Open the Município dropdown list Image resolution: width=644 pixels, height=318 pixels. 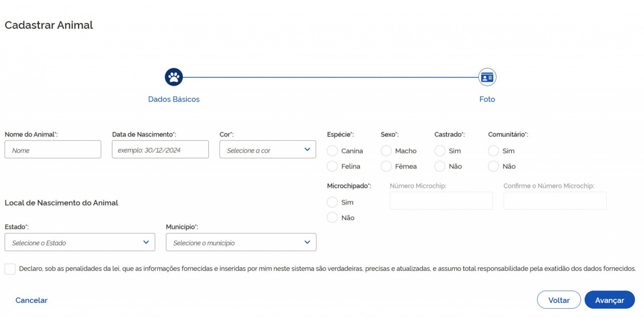[x=241, y=242]
